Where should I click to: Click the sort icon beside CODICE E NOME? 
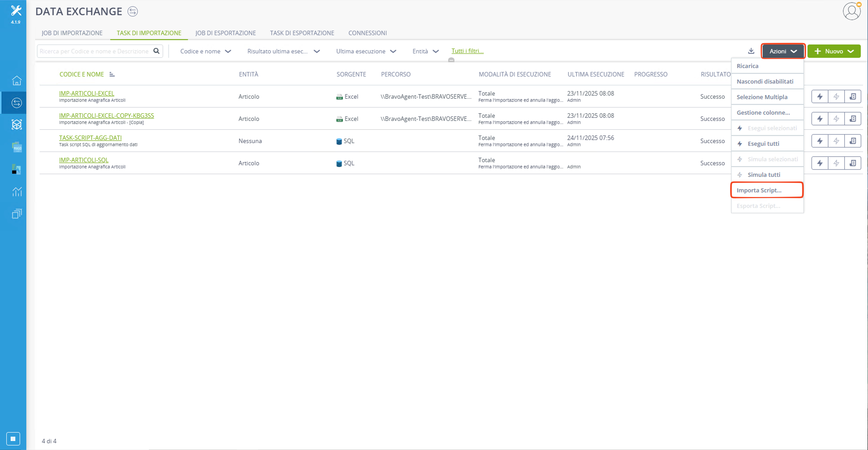click(112, 74)
